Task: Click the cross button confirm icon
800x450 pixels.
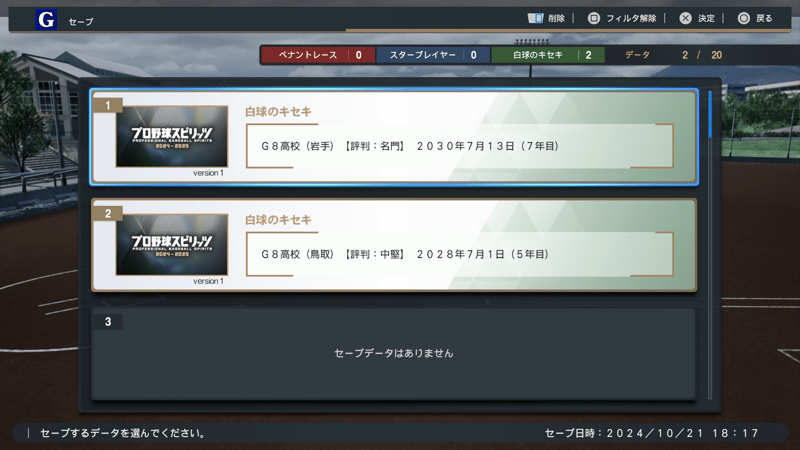Action: click(x=685, y=18)
